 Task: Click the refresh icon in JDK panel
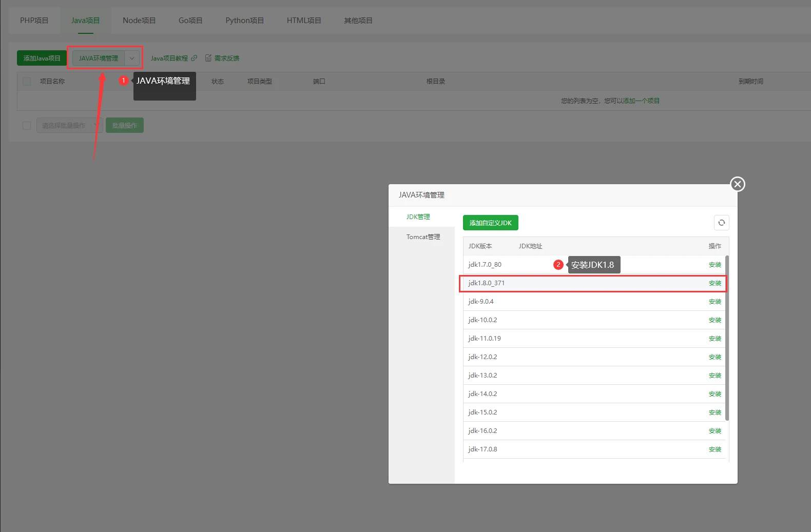pyautogui.click(x=721, y=223)
